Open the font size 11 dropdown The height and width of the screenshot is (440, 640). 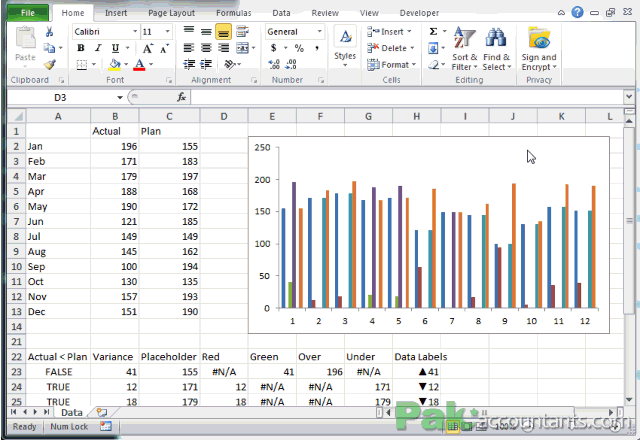[167, 31]
